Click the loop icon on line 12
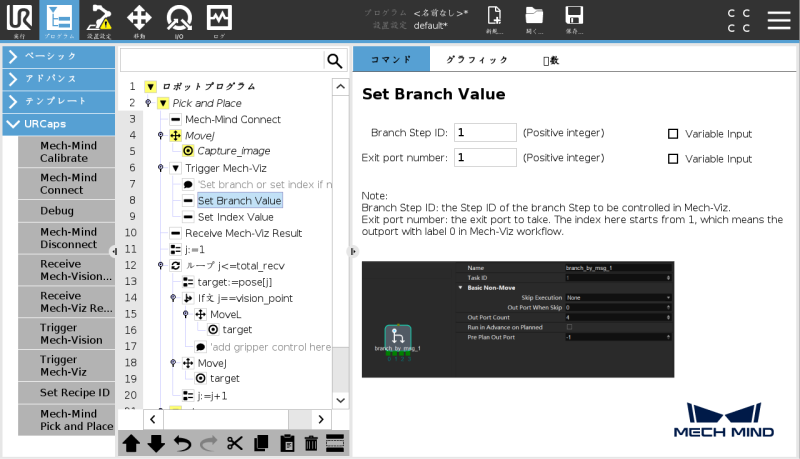 coord(176,266)
